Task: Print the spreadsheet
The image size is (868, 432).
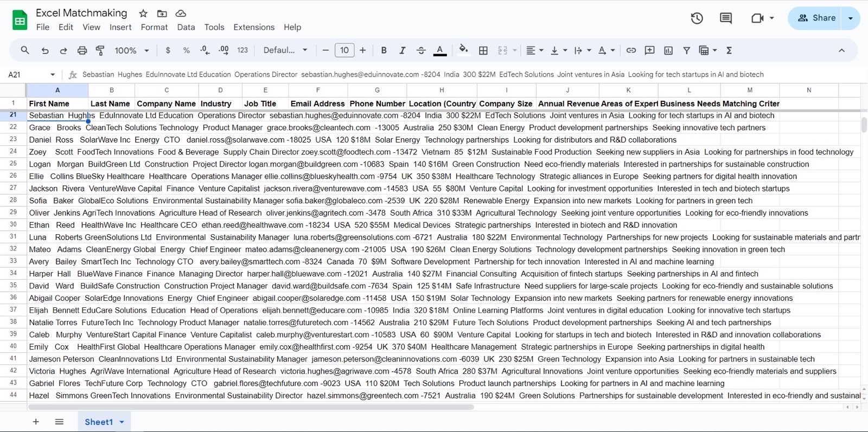Action: (x=82, y=50)
